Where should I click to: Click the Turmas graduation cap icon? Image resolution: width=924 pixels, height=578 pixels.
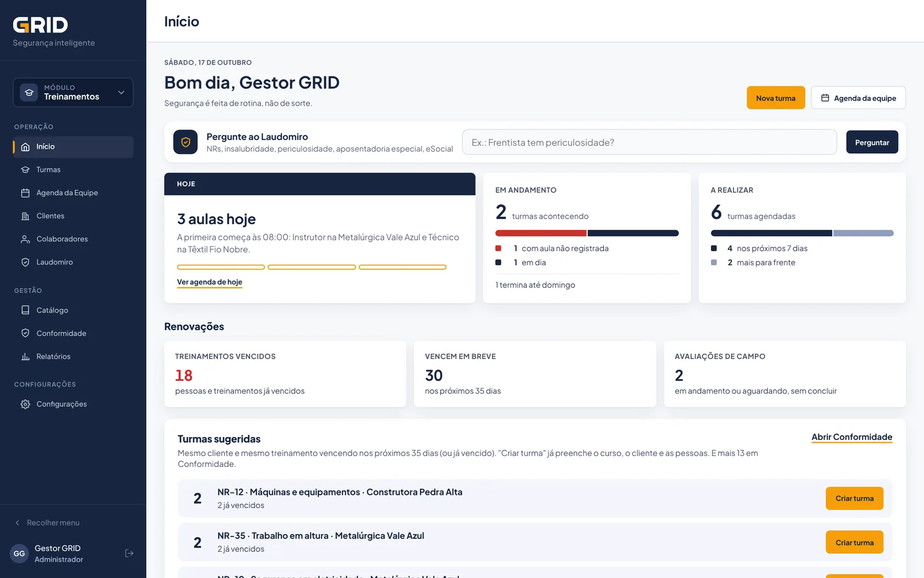click(25, 170)
